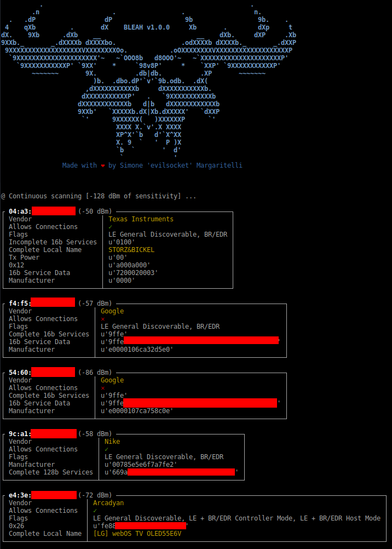Select the '16b Service Data' label in the f4:f5 box

click(39, 342)
